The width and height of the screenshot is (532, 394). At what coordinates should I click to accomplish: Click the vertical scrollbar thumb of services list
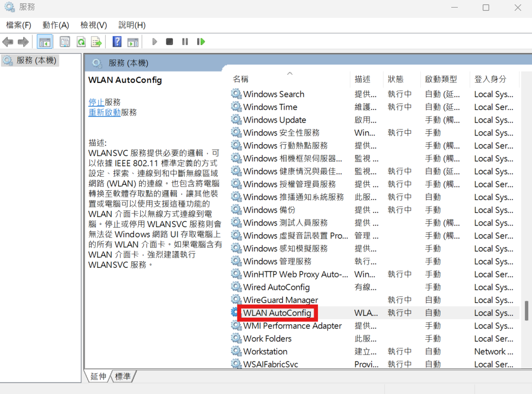(x=525, y=311)
